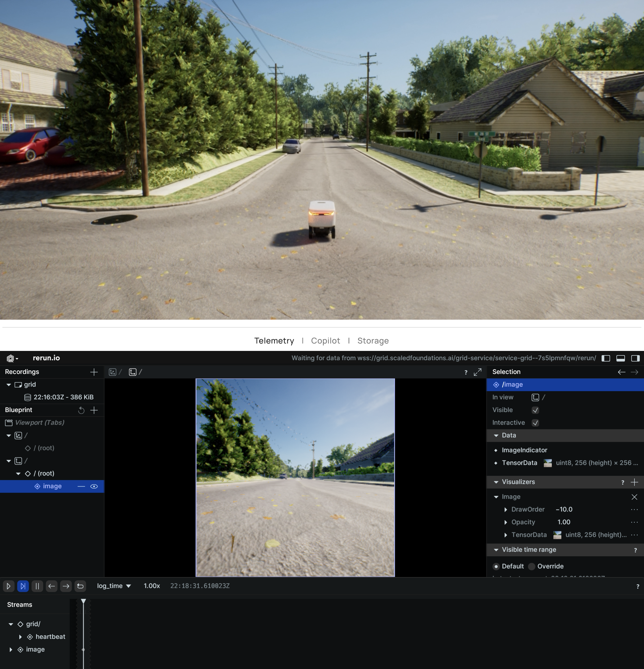644x669 pixels.
Task: Remove the Image visualizer with the X
Action: tap(634, 497)
